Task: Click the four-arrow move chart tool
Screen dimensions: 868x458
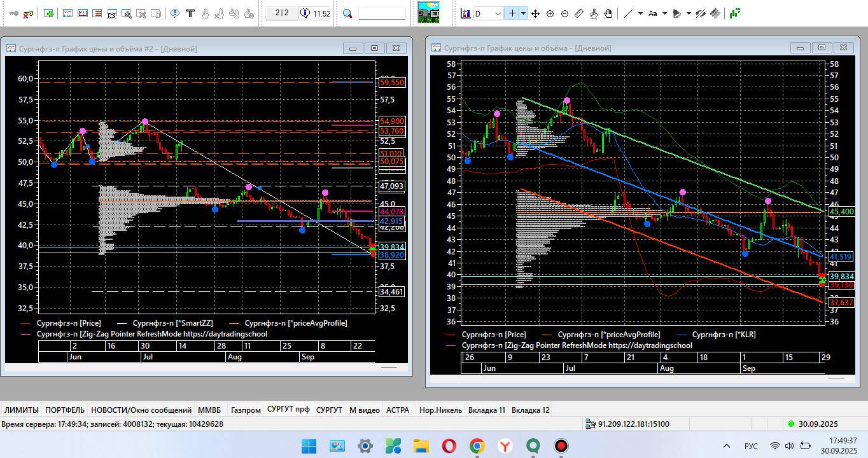Action: coord(535,13)
